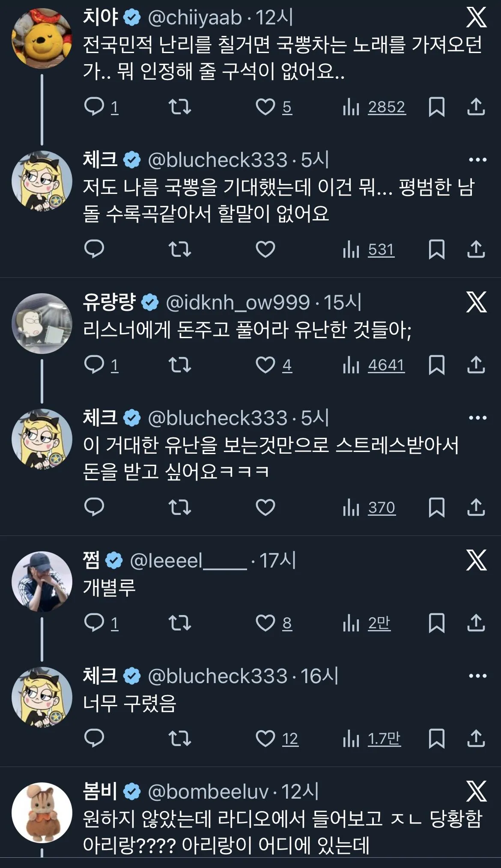501x868 pixels.
Task: Open more options on 평범한 남돌 reply
Action: 477,160
